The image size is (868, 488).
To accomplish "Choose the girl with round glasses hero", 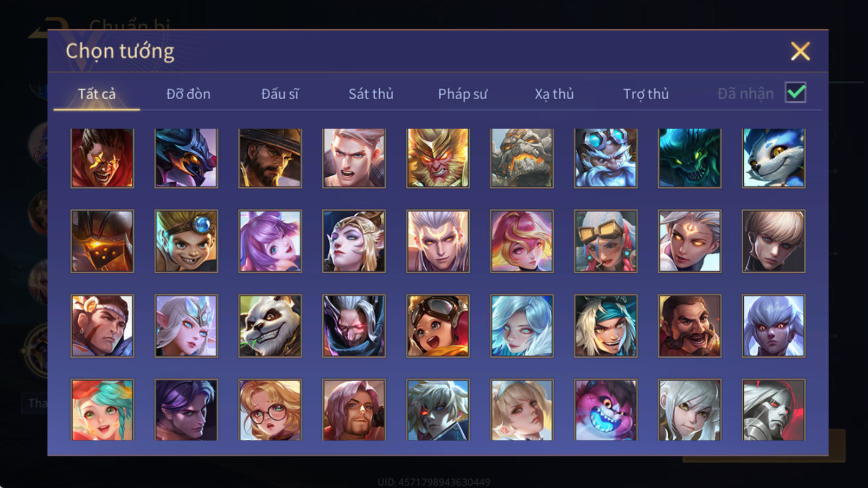I will click(270, 409).
